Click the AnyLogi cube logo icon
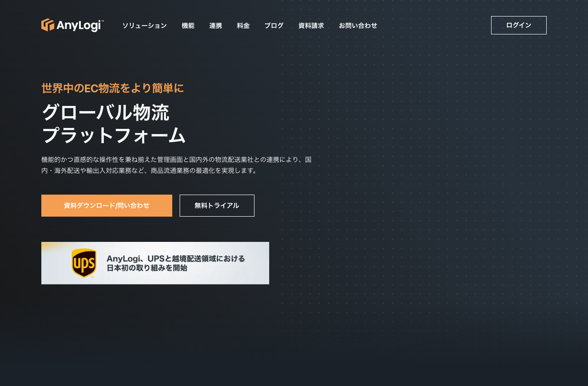 (47, 25)
